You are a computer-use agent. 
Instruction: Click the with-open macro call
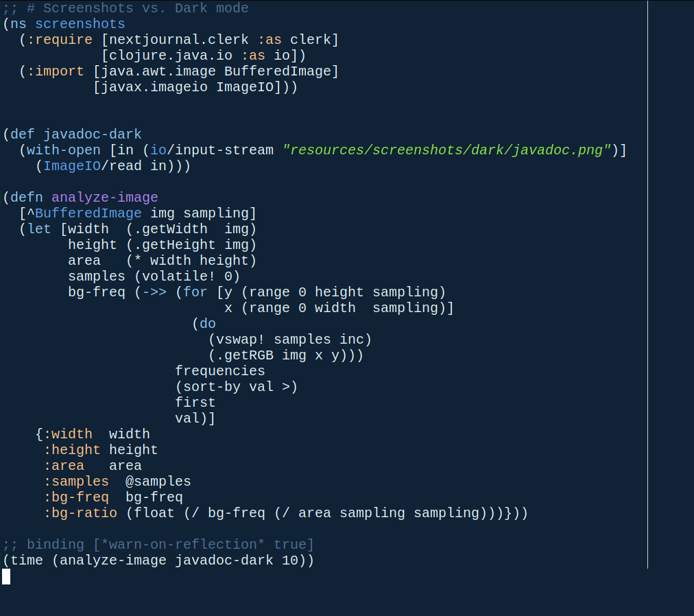click(x=60, y=150)
